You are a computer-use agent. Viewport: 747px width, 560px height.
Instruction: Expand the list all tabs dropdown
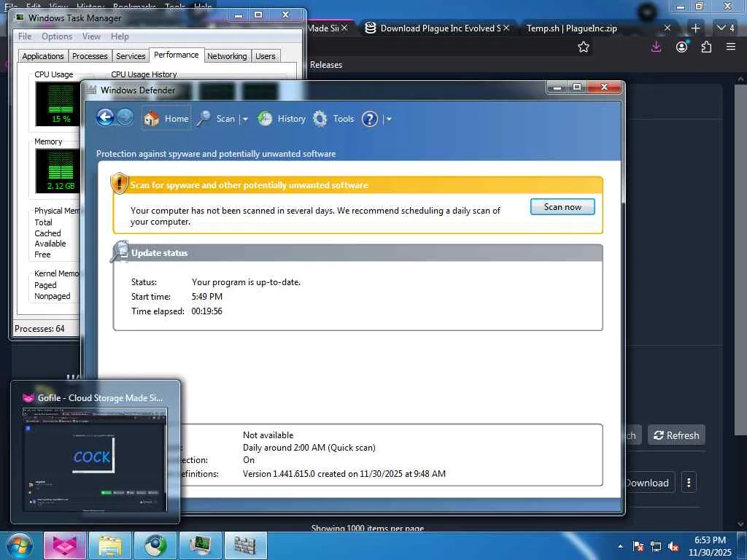[726, 28]
